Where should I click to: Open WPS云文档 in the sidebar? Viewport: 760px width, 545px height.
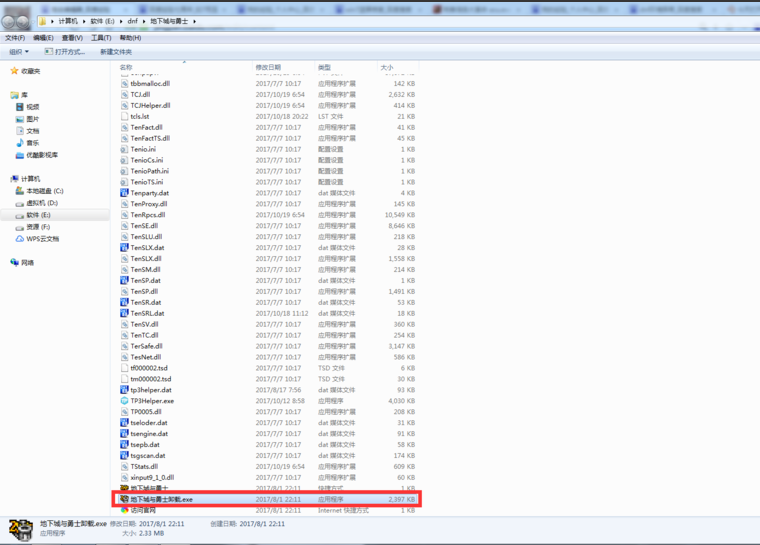click(x=42, y=239)
